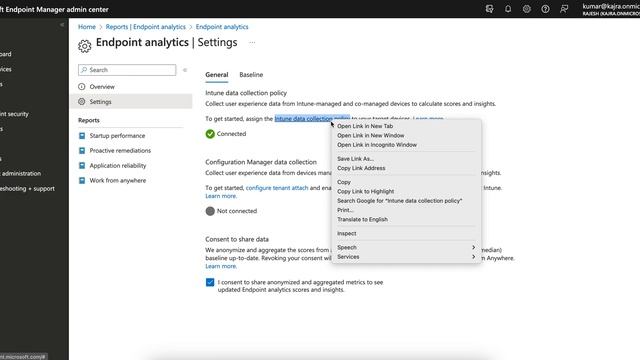Open the configure tenant attach link
The image size is (640, 360).
pos(277,188)
